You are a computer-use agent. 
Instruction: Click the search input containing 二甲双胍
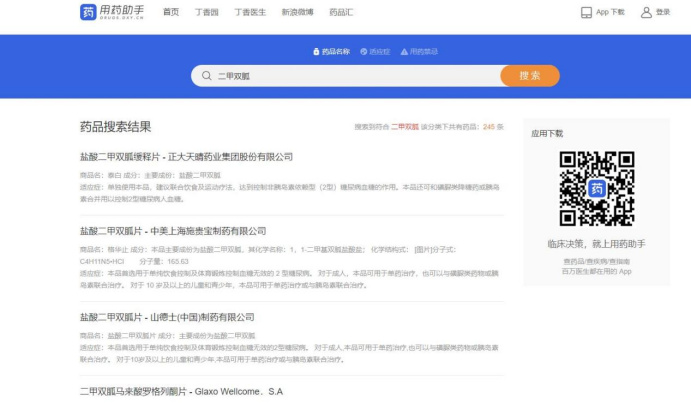pos(350,76)
